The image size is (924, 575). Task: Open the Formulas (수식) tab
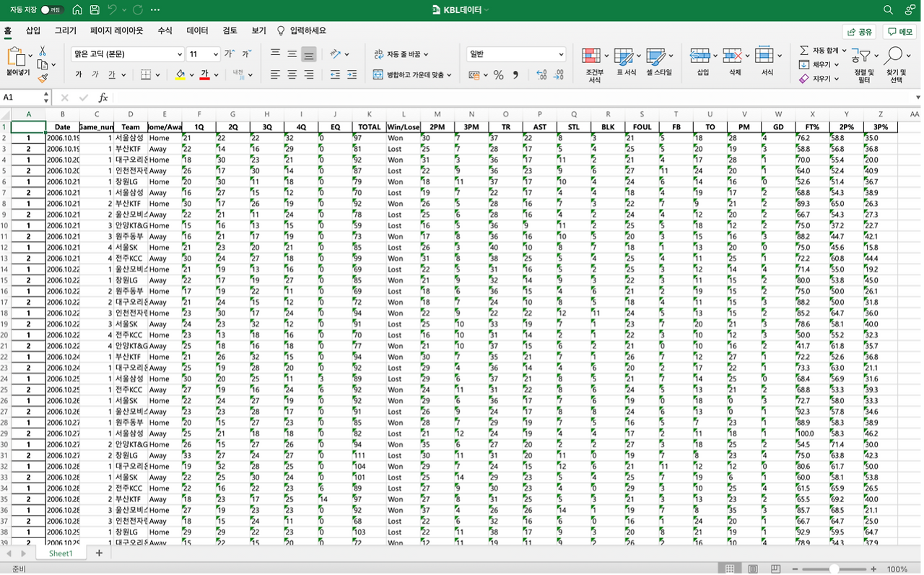[x=165, y=31]
